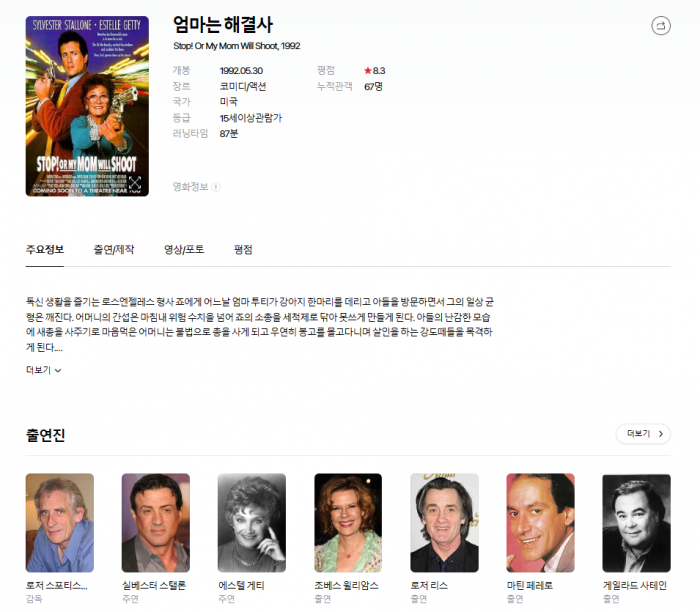Open 게일라드 사테인's profile photo
This screenshot has height=612, width=700.
(636, 522)
